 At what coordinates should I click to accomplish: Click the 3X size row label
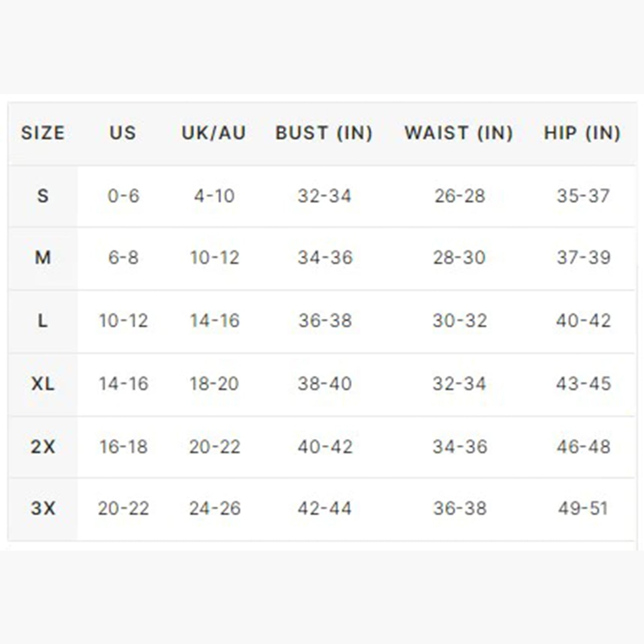click(x=43, y=508)
